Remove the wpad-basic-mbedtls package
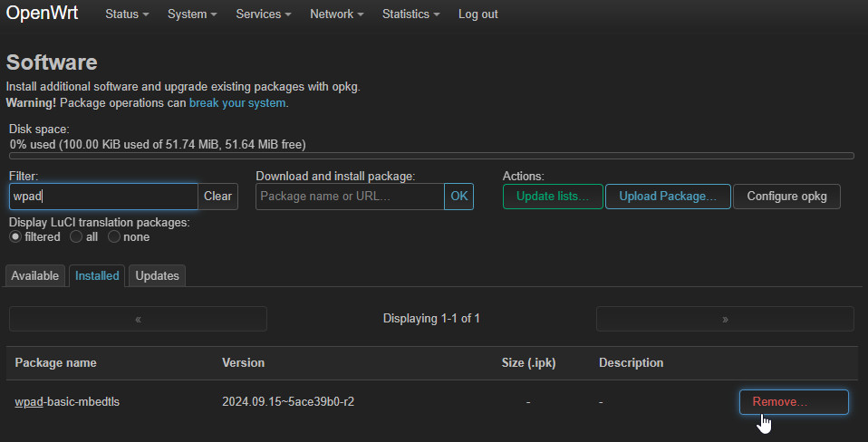Screen dimensions: 868x442 794,402
